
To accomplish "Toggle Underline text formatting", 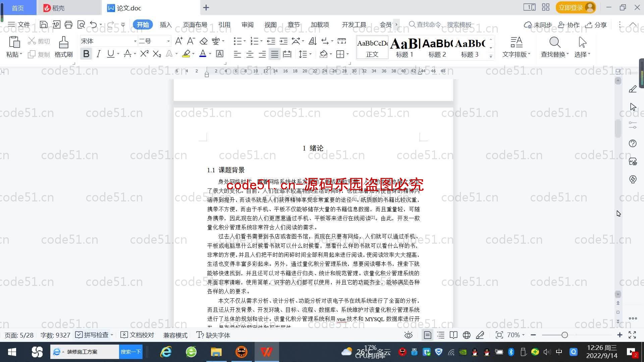I will (x=111, y=54).
